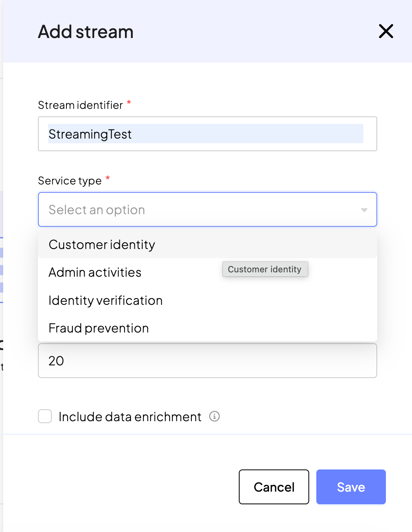Pick Identity verification service type

(106, 300)
